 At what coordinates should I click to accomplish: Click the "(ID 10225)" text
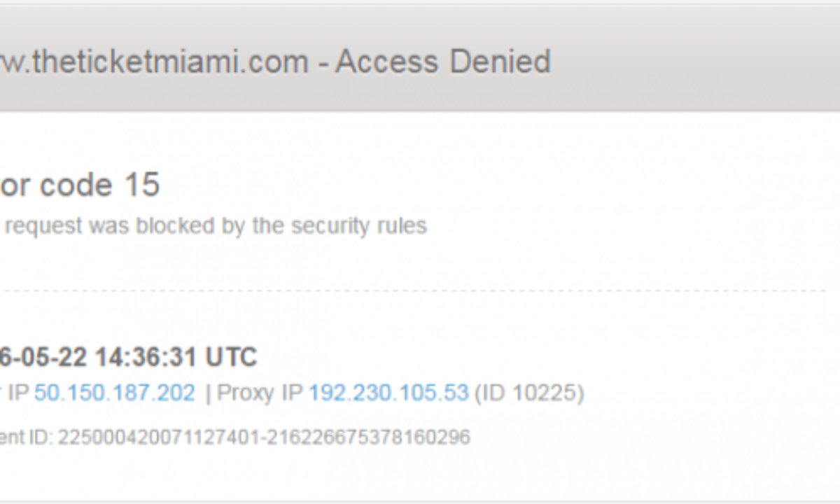click(529, 393)
